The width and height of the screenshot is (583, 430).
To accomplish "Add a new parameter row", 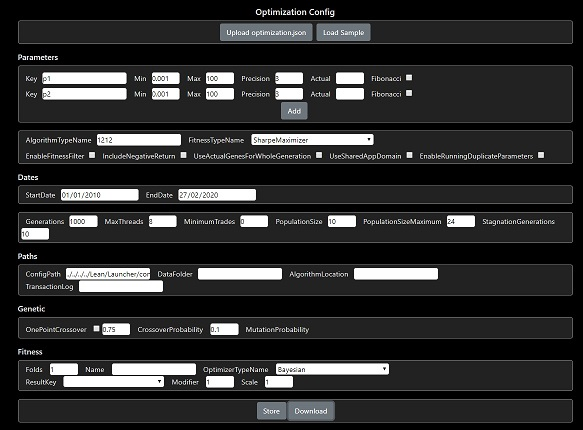I will pos(294,111).
